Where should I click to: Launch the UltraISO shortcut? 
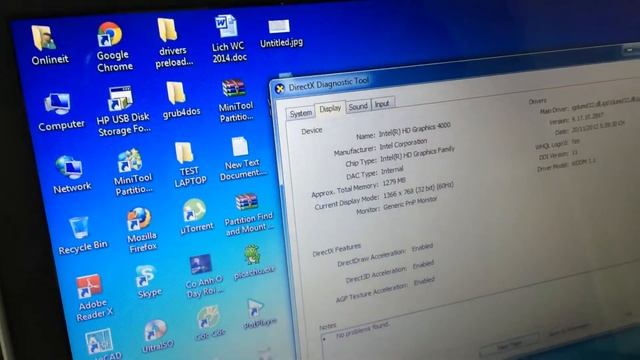click(x=155, y=331)
